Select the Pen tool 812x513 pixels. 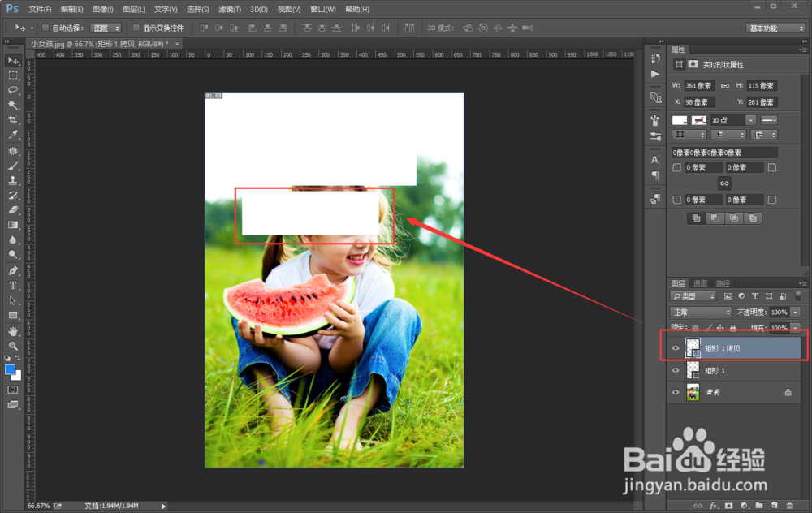pos(13,270)
